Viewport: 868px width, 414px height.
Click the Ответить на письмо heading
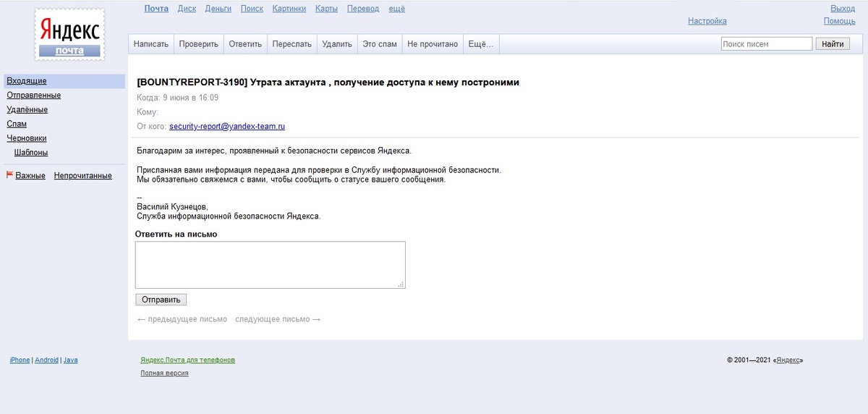[176, 235]
